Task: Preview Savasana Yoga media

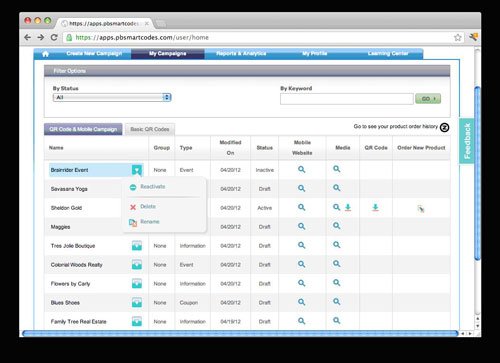Action: pyautogui.click(x=337, y=188)
